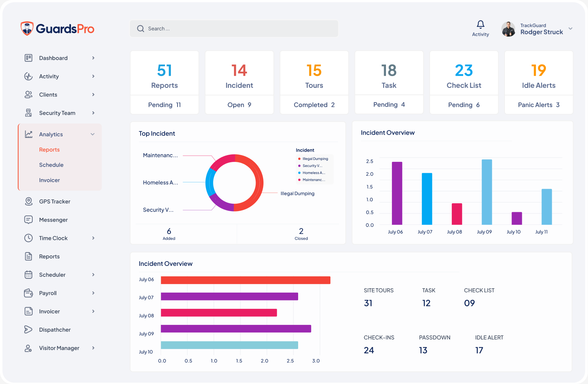Image resolution: width=588 pixels, height=384 pixels.
Task: Select the Dispathcher arrow icon
Action: pos(28,330)
